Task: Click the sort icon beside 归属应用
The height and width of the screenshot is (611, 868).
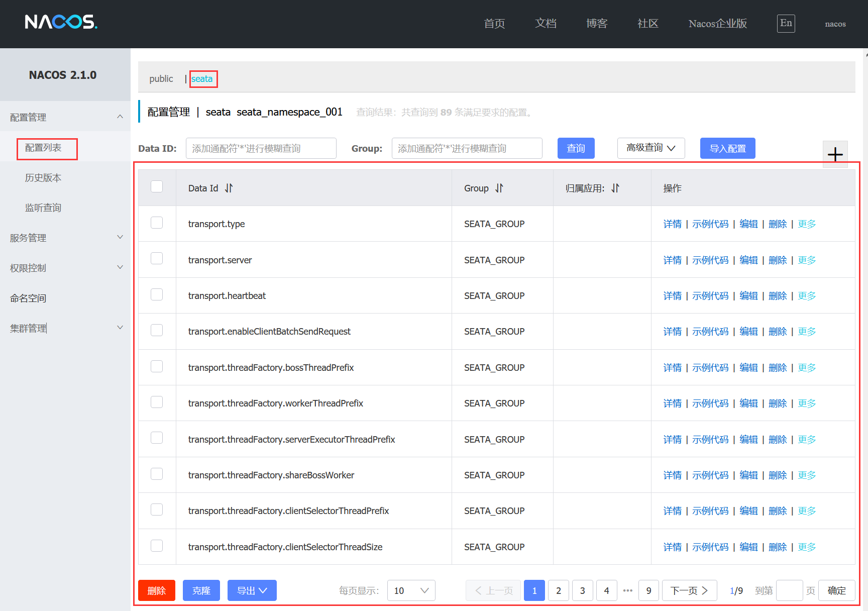Action: click(615, 188)
